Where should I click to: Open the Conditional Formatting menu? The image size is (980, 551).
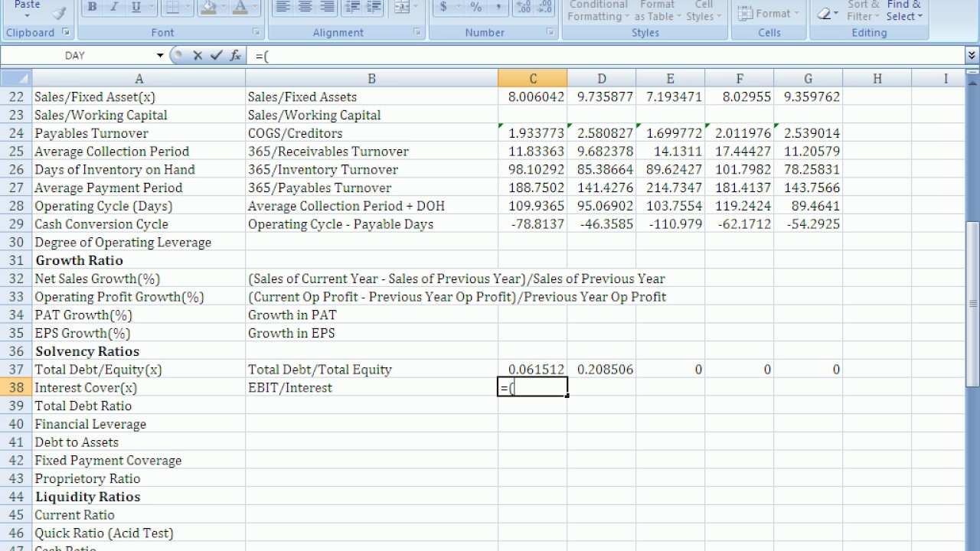pos(598,11)
